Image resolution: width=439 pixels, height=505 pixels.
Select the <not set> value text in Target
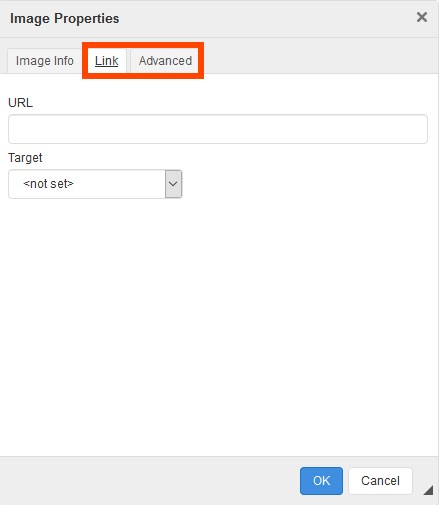click(x=48, y=184)
